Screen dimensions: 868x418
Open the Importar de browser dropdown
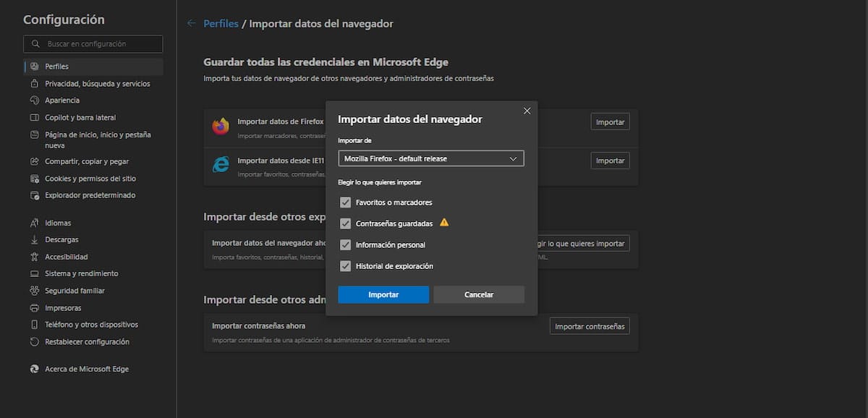click(x=431, y=158)
